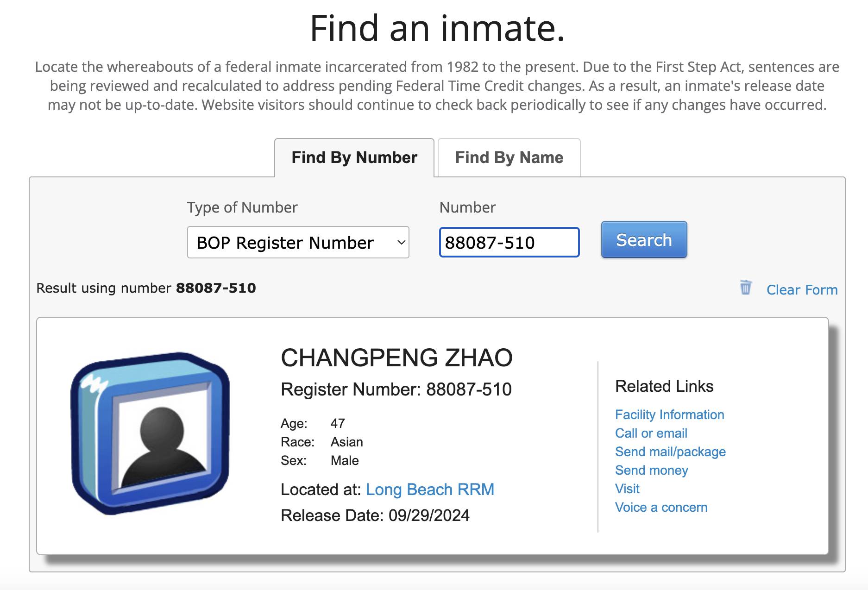Focus the Number input field
Viewport: 868px width, 590px height.
point(509,242)
